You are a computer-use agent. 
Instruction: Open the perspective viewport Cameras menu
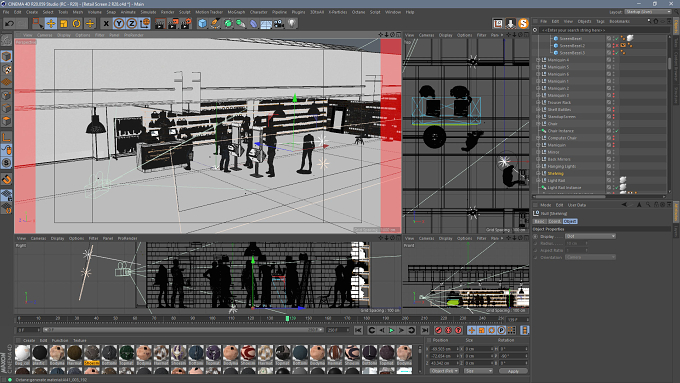click(44, 35)
